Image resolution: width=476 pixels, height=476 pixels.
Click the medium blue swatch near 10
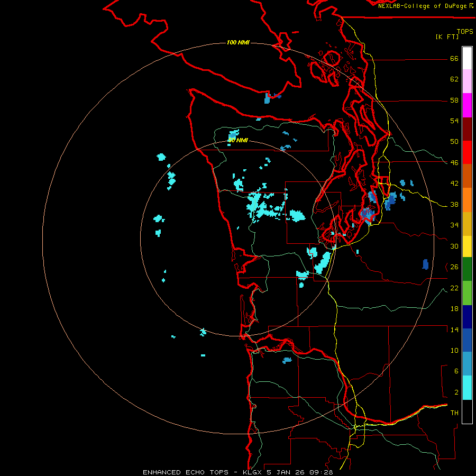coord(467,340)
